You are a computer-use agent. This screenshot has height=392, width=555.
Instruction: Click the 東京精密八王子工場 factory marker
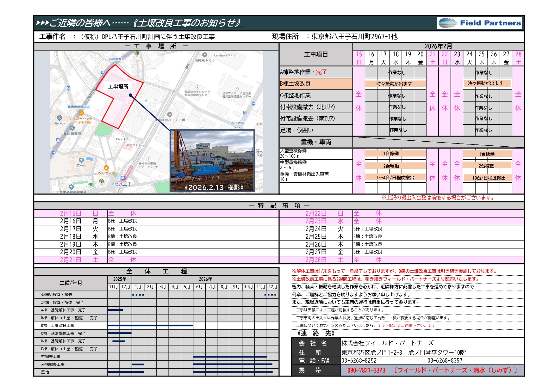170,115
